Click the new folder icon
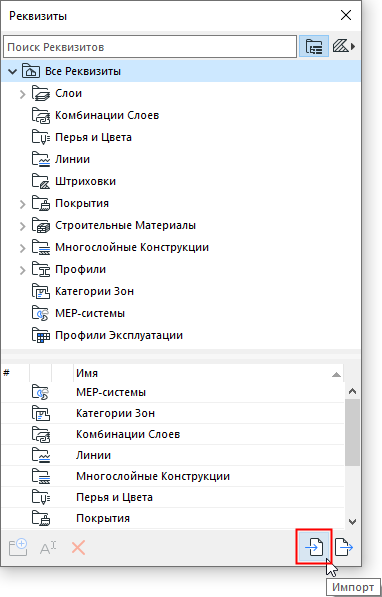Image resolution: width=382 pixels, height=597 pixels. click(18, 548)
